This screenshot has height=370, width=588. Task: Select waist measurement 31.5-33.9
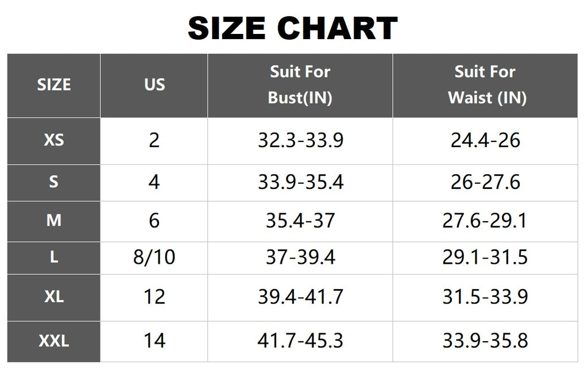(485, 297)
